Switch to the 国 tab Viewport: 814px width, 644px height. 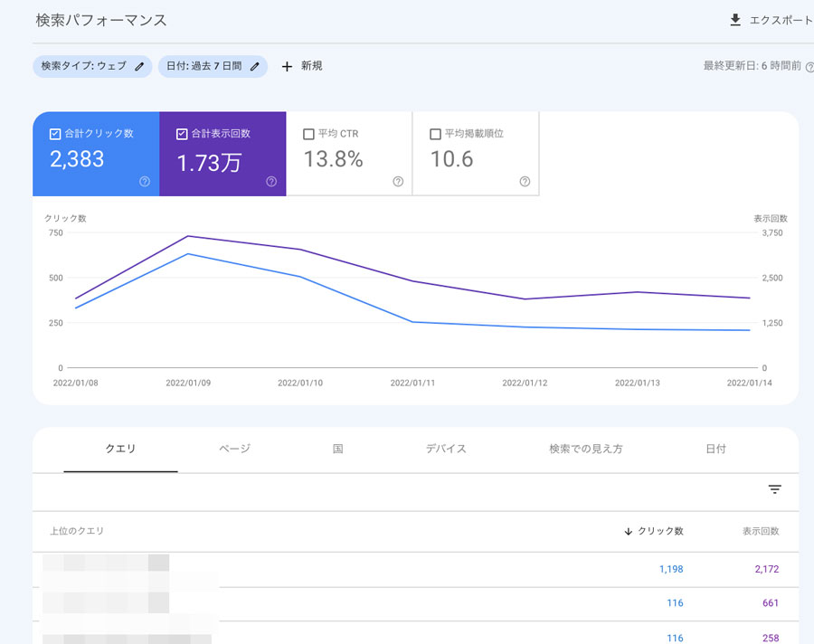[x=338, y=449]
